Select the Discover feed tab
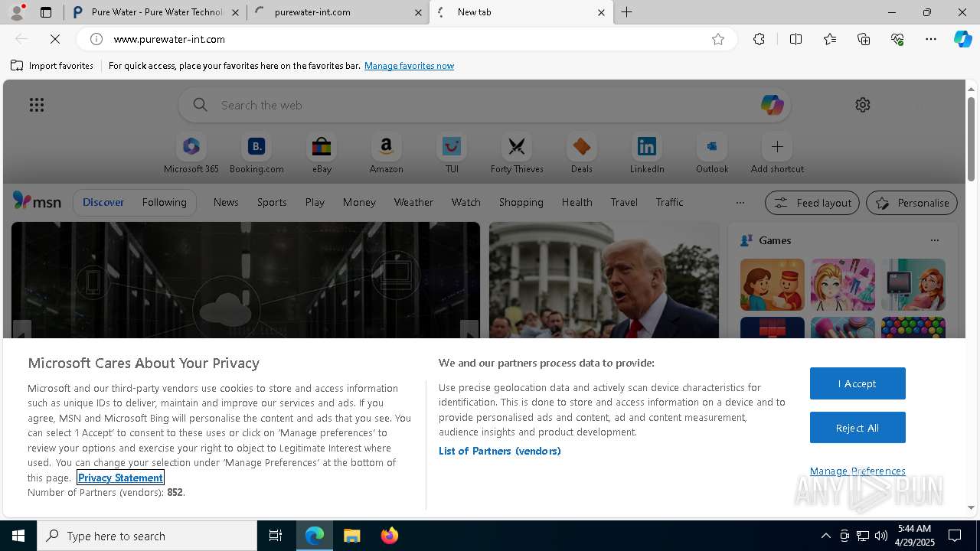The width and height of the screenshot is (980, 551). [x=103, y=202]
